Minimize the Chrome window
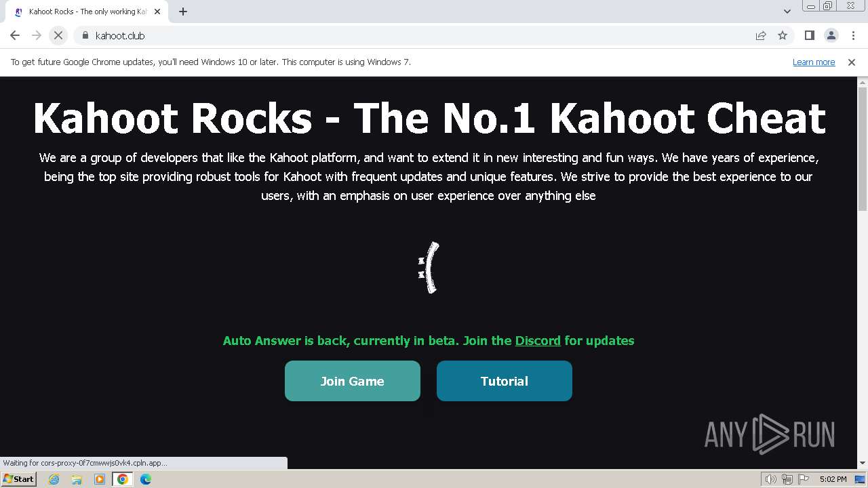868x488 pixels. click(x=811, y=5)
